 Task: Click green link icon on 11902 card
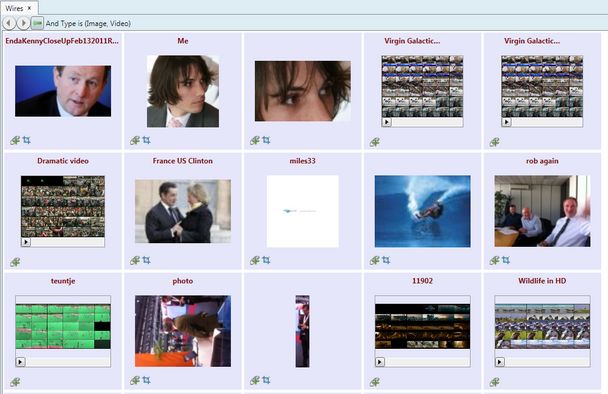click(374, 382)
